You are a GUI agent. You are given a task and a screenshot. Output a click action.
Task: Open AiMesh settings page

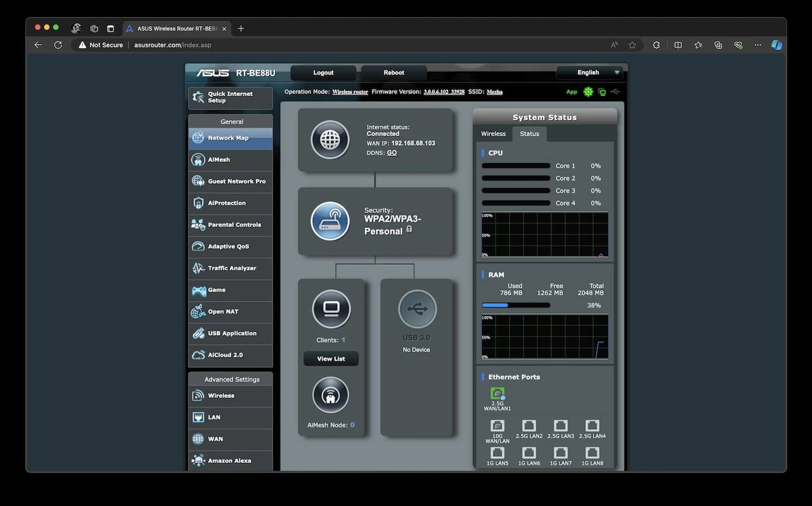click(x=230, y=160)
